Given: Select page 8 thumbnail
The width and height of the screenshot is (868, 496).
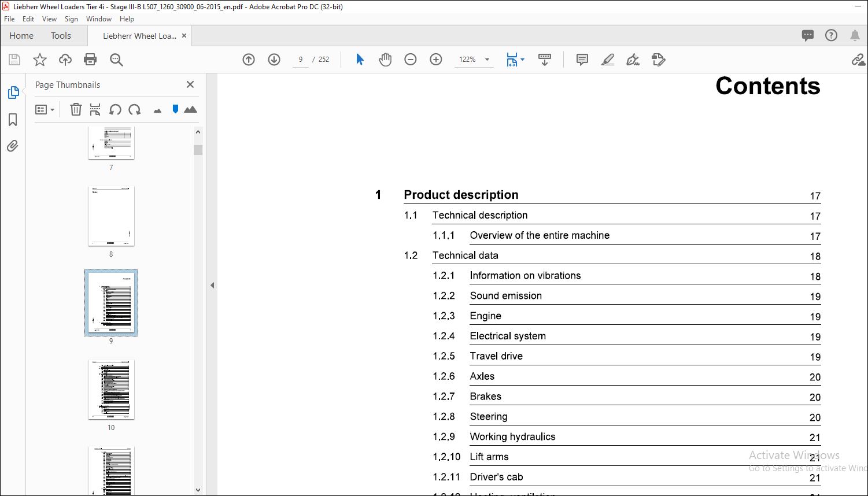Looking at the screenshot, I should click(111, 216).
